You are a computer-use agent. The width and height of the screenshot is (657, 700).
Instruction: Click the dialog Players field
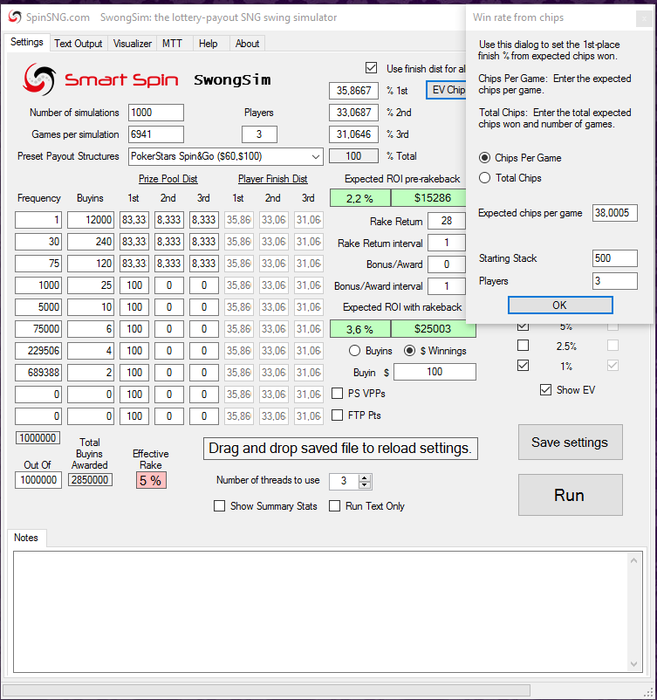click(x=615, y=281)
